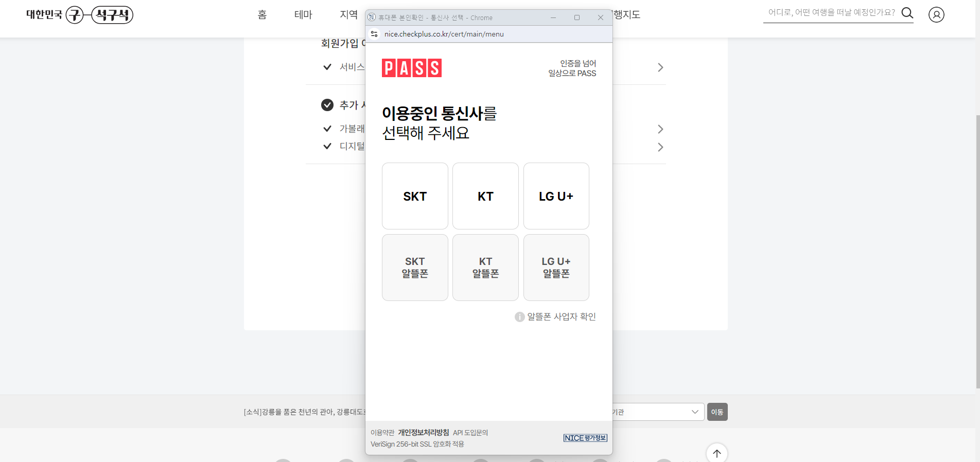This screenshot has height=462, width=980.
Task: Toggle the 가볼래 terms checkmark
Action: click(x=327, y=129)
